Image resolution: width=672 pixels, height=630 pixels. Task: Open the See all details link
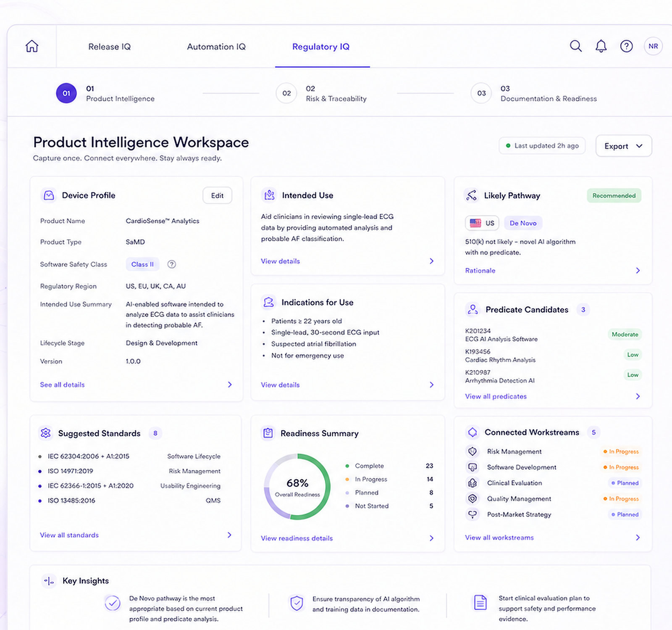[62, 385]
